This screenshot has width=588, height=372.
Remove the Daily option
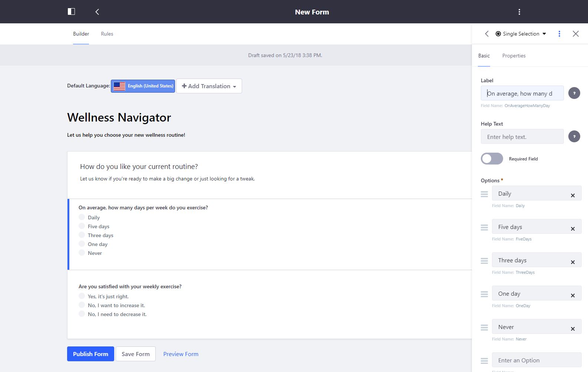573,195
